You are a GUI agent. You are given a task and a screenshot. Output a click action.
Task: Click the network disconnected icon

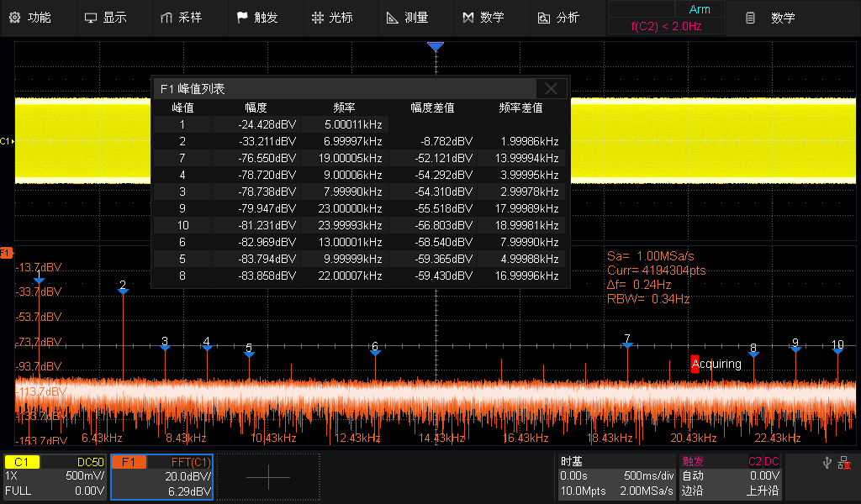click(844, 464)
